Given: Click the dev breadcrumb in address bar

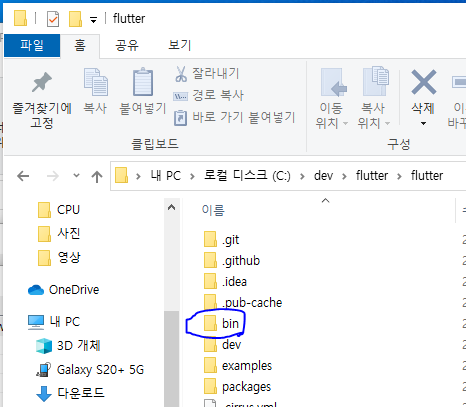Looking at the screenshot, I should (x=323, y=176).
